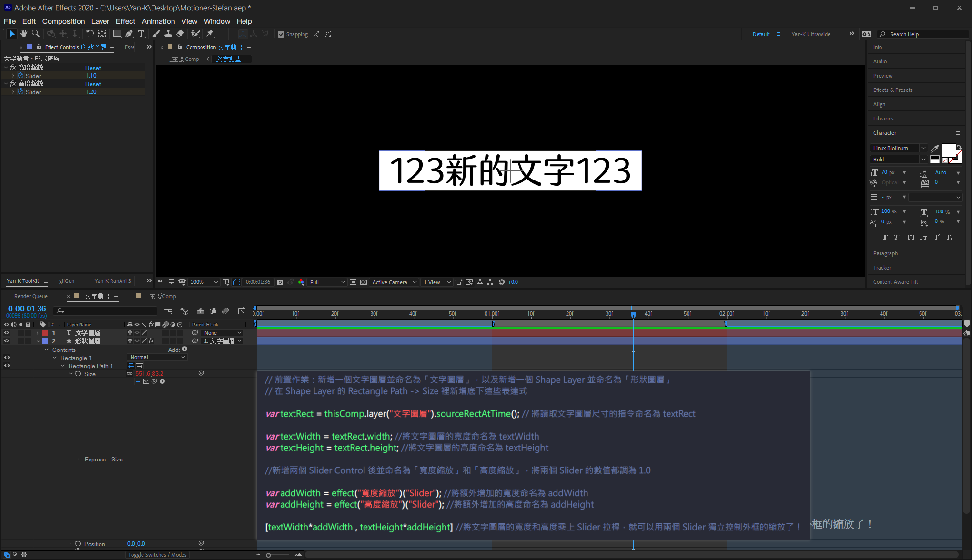Hide the 文字圖層 layer visibility eye
The image size is (972, 560).
point(7,333)
